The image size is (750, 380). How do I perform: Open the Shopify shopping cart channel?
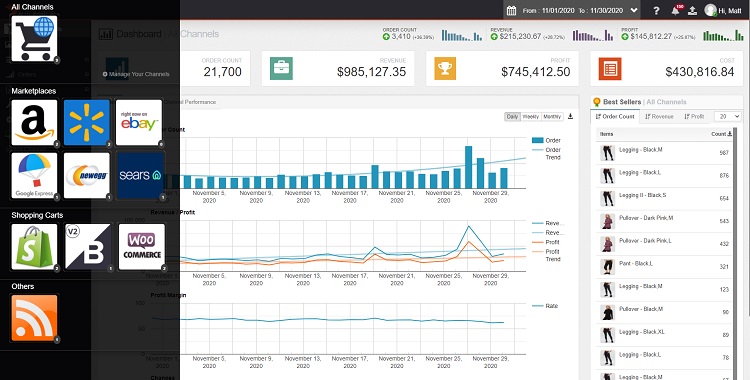point(34,246)
